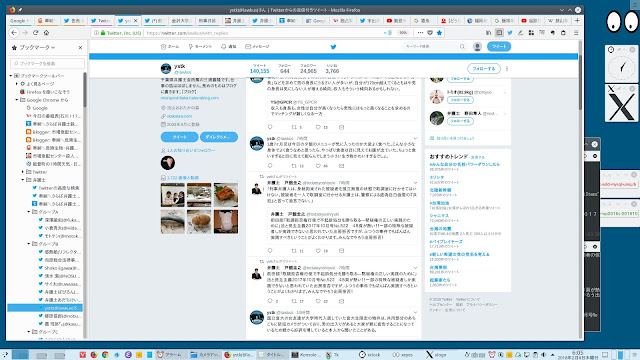Image resolution: width=640 pixels, height=360 pixels.
Task: Click the Twitter extension icon in toolbar
Action: 510,33
